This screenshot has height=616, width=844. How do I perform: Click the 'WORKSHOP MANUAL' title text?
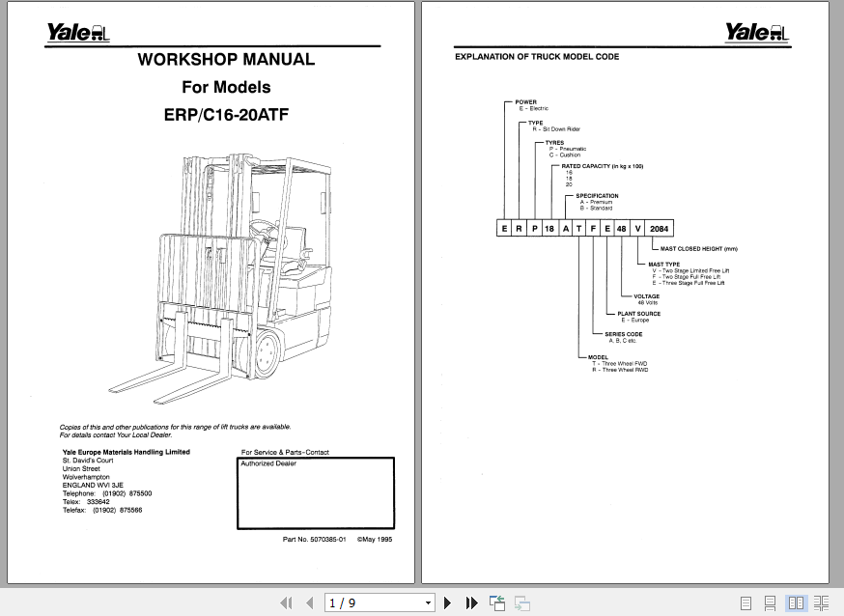pyautogui.click(x=226, y=59)
